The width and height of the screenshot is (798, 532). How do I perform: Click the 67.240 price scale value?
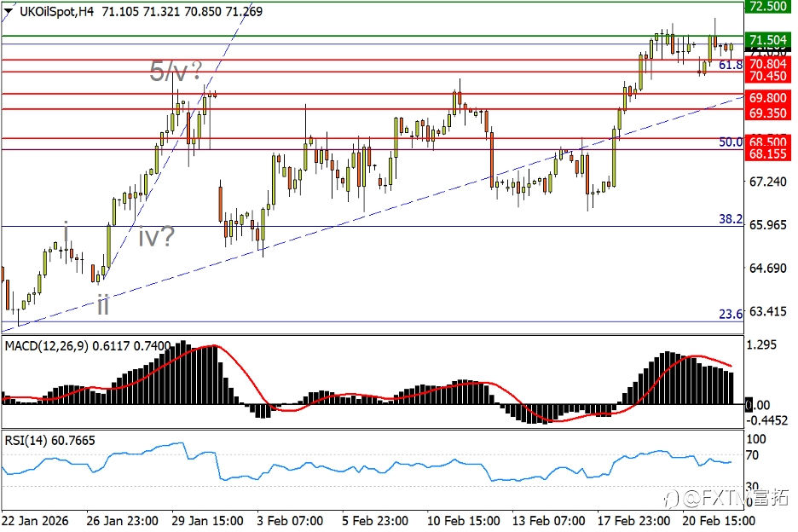pos(767,182)
